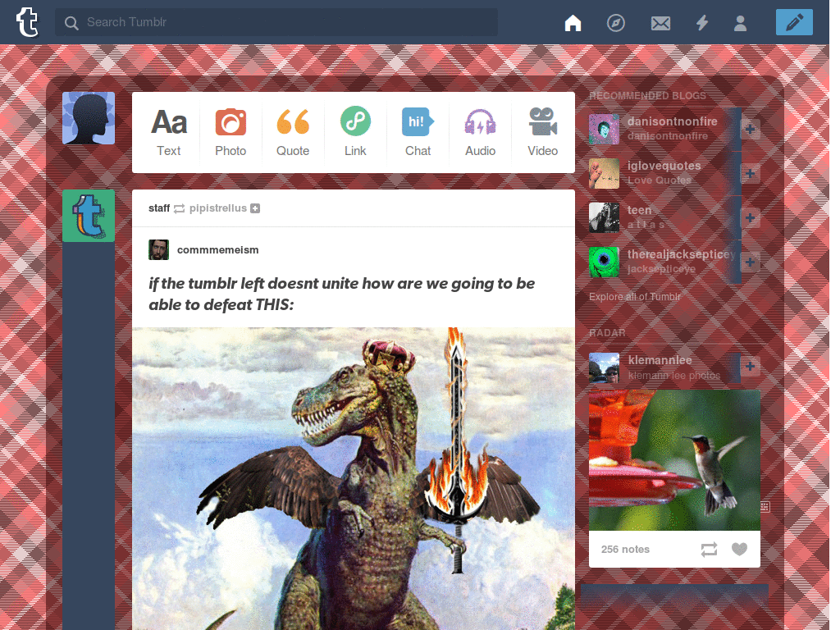Click your silhouette profile avatar

[89, 118]
